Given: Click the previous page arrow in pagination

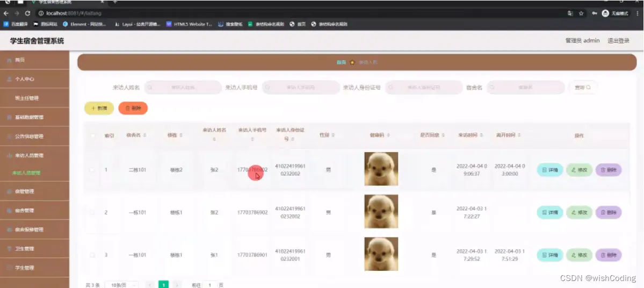Looking at the screenshot, I should tap(150, 285).
